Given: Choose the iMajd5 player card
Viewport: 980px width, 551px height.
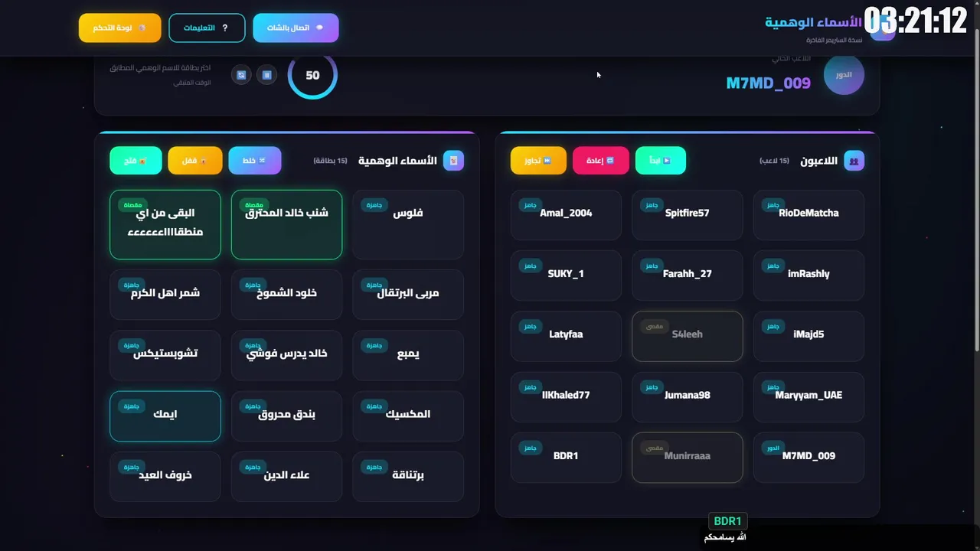Looking at the screenshot, I should pos(808,336).
